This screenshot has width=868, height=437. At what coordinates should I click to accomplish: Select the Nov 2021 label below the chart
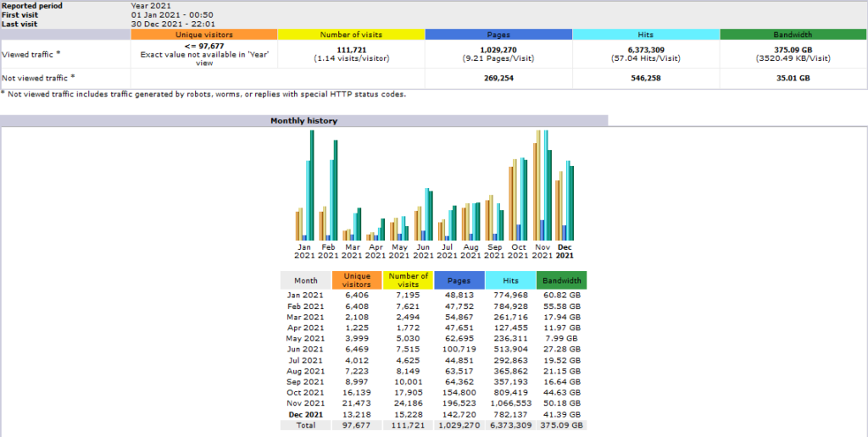(541, 251)
